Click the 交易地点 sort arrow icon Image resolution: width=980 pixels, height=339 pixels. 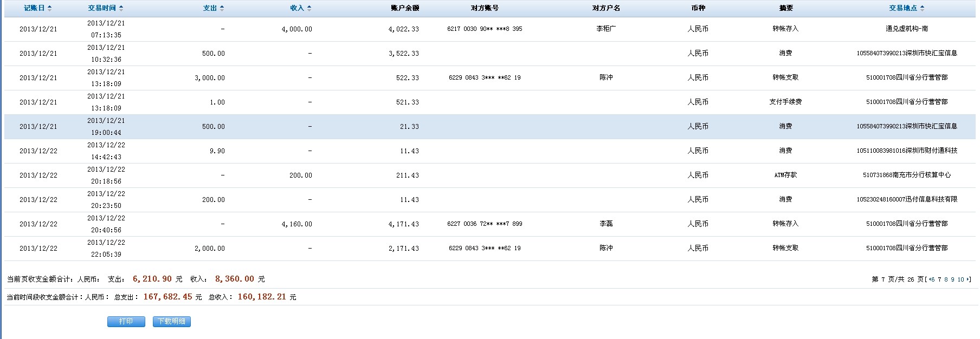click(x=923, y=8)
